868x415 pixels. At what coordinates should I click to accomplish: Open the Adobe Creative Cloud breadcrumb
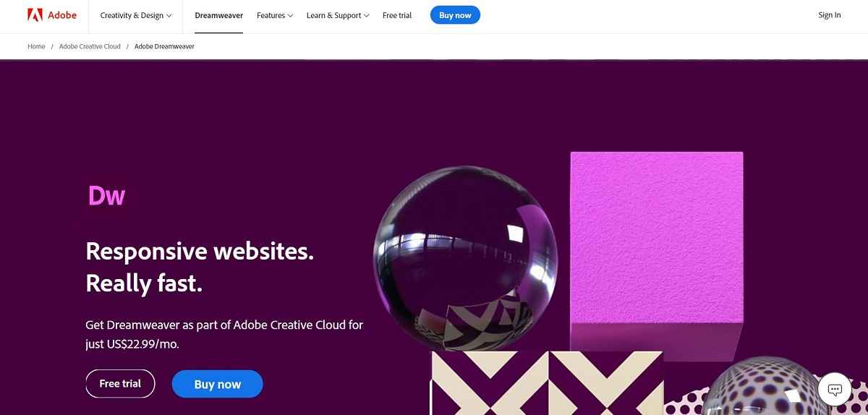pos(90,46)
